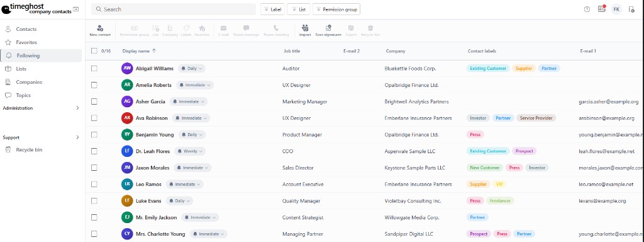Click the timeghost company contacts logo
This screenshot has width=644, height=242.
tap(36, 9)
